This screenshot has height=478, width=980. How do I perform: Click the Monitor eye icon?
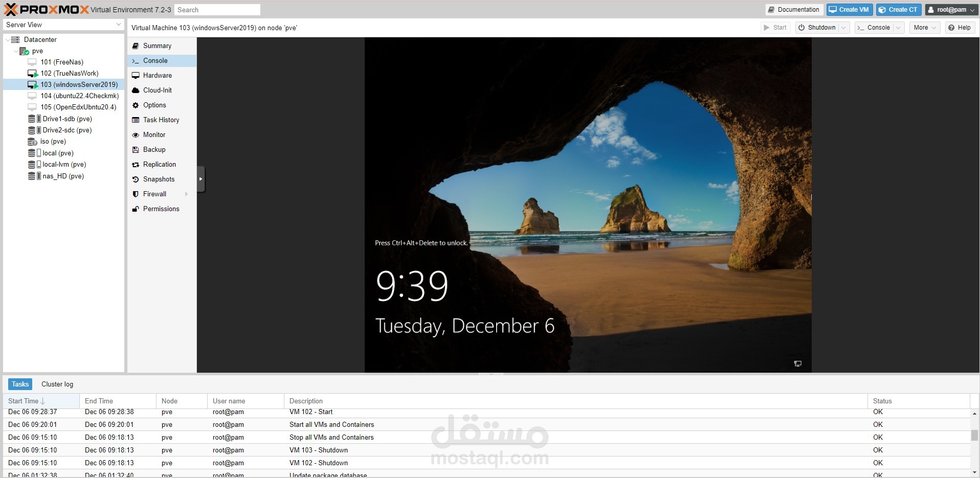pyautogui.click(x=136, y=135)
